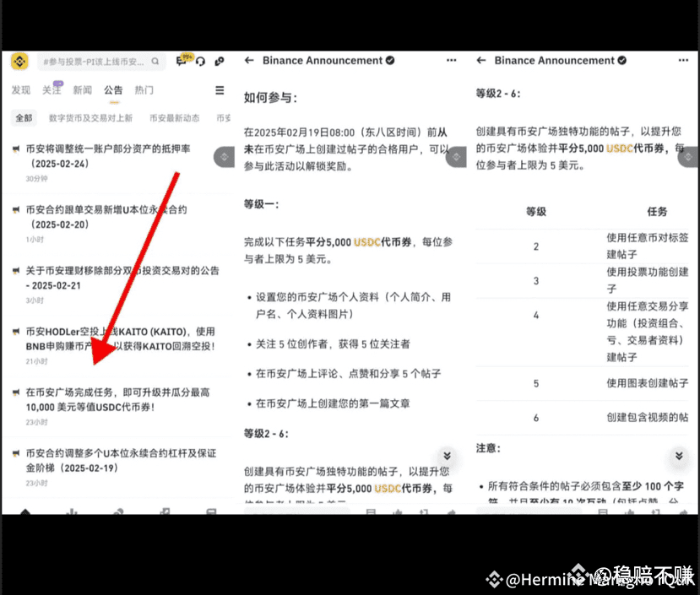This screenshot has width=700, height=595.
Task: Tap 21小时 timestamp under KAITO announcement
Action: tap(36, 361)
